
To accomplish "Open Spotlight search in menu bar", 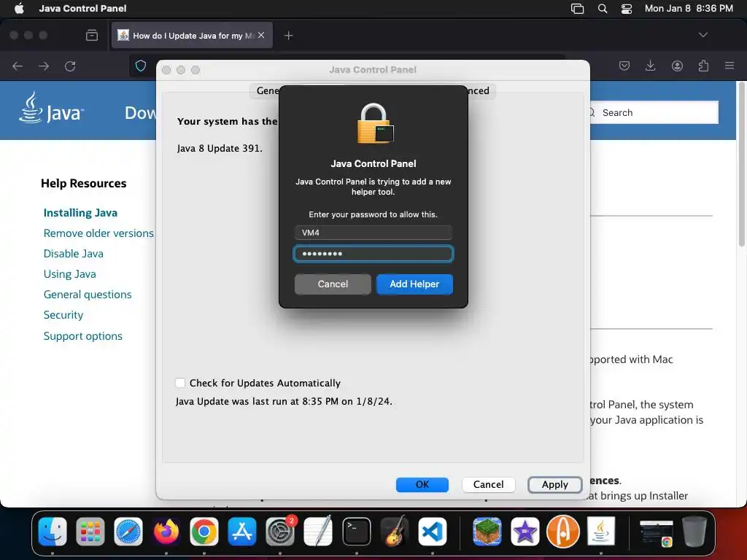I will point(602,9).
